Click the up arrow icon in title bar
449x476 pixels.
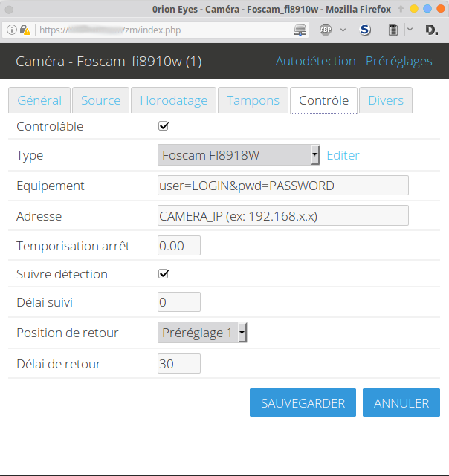pos(401,9)
